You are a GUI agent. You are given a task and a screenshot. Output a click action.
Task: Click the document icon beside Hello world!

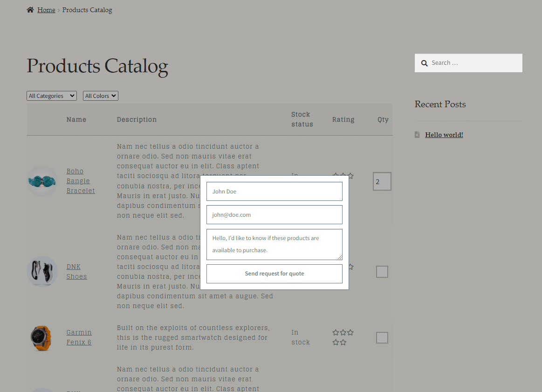pos(417,135)
